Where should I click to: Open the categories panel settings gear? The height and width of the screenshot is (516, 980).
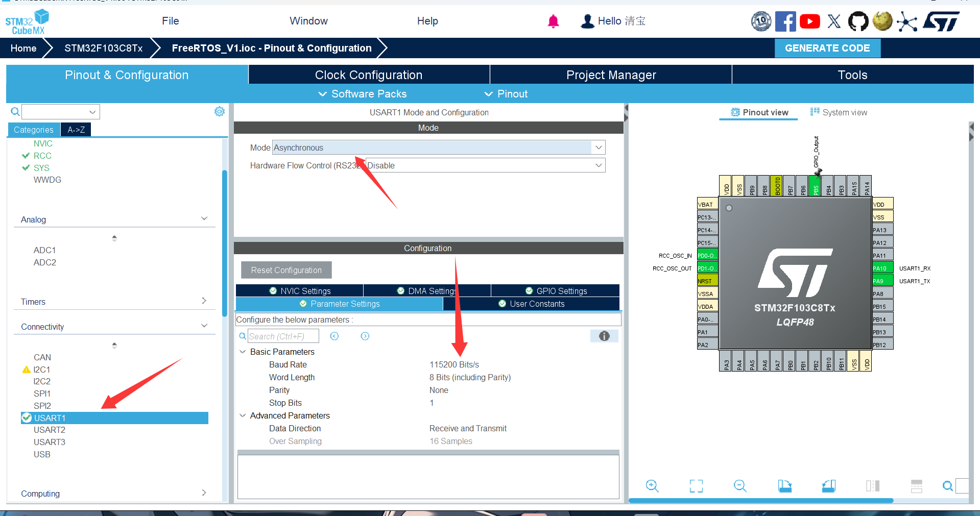[220, 111]
